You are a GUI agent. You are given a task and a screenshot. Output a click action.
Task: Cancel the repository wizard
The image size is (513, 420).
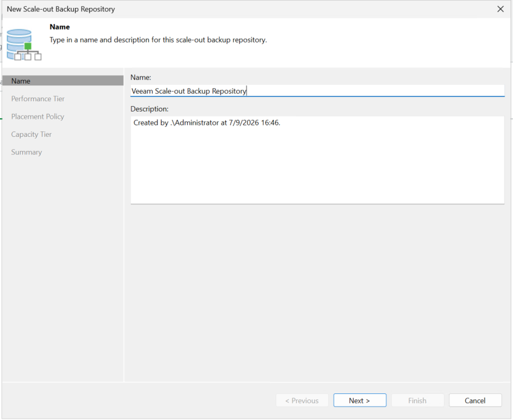point(475,401)
